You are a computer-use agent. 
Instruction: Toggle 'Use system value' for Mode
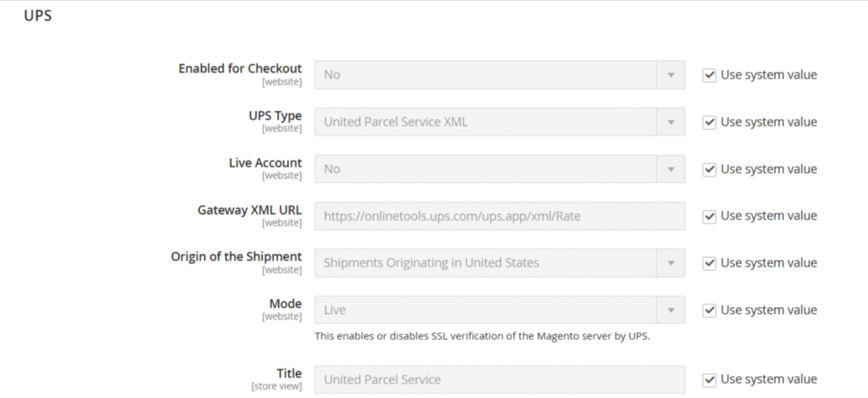coord(709,310)
